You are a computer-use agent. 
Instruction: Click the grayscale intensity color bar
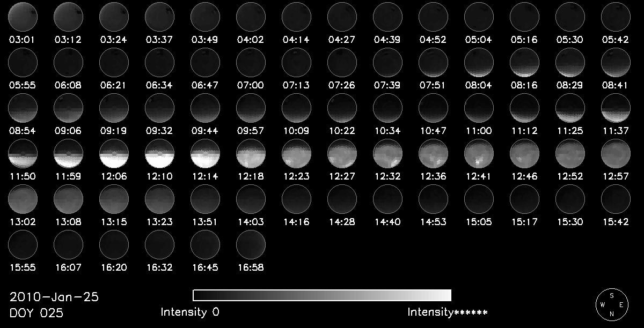pos(322,295)
